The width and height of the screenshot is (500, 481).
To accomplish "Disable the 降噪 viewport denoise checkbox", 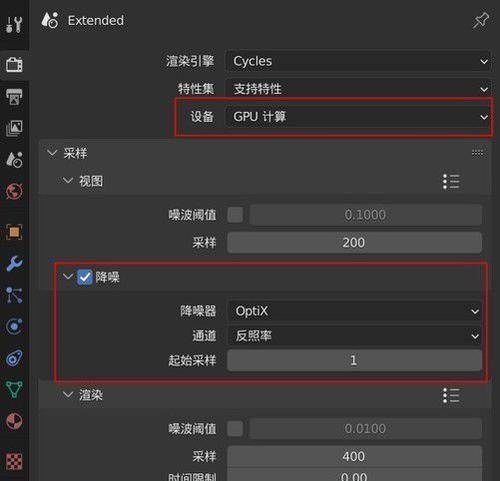I will [85, 277].
